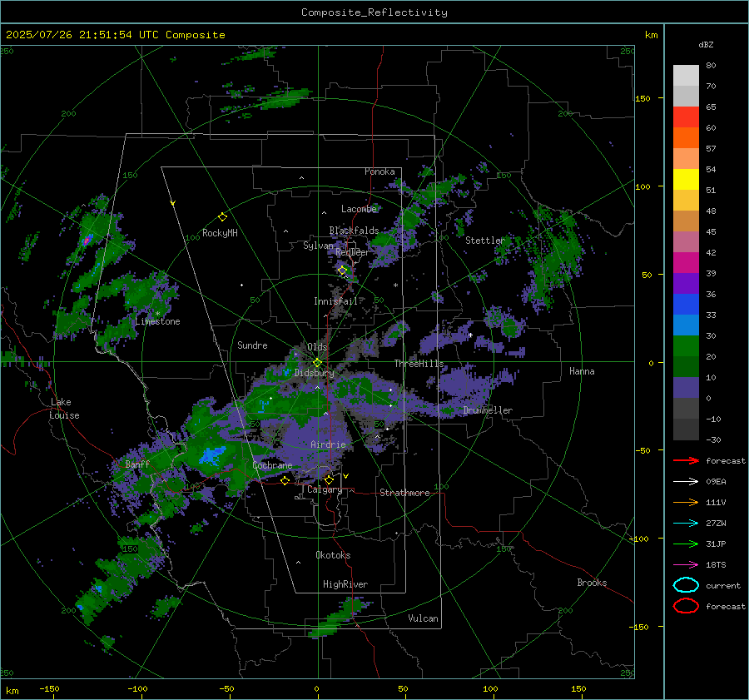The height and width of the screenshot is (700, 749).
Task: Click the 'RockyMH' map label
Action: (220, 233)
